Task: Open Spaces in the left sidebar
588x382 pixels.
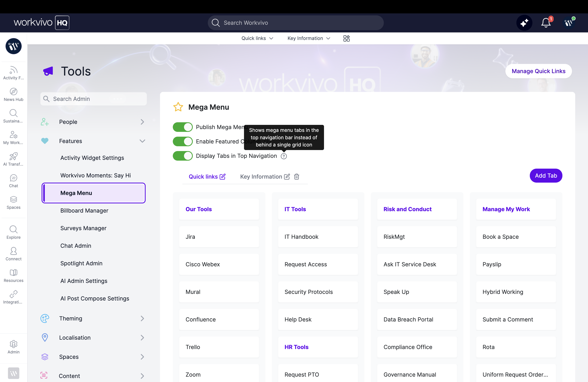Action: tap(14, 203)
